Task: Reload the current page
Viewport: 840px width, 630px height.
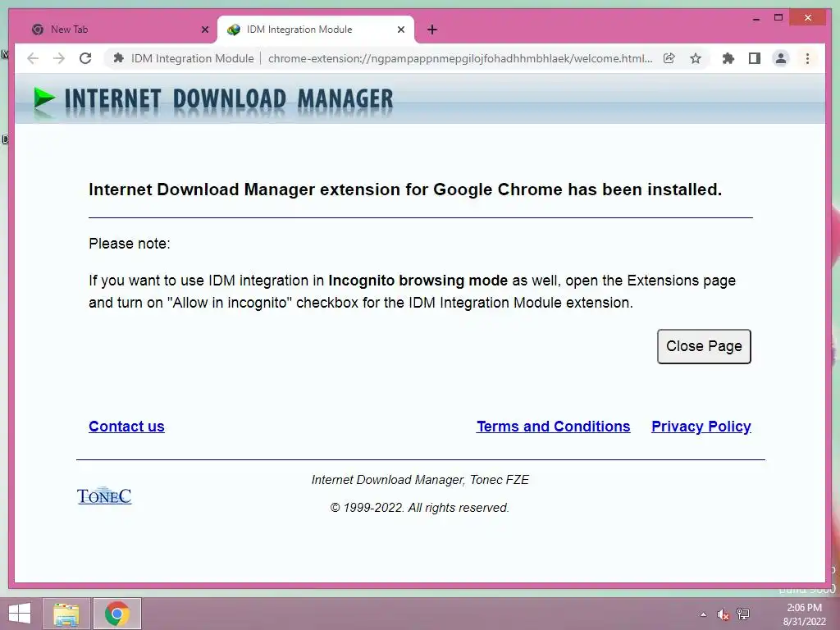Action: point(85,58)
